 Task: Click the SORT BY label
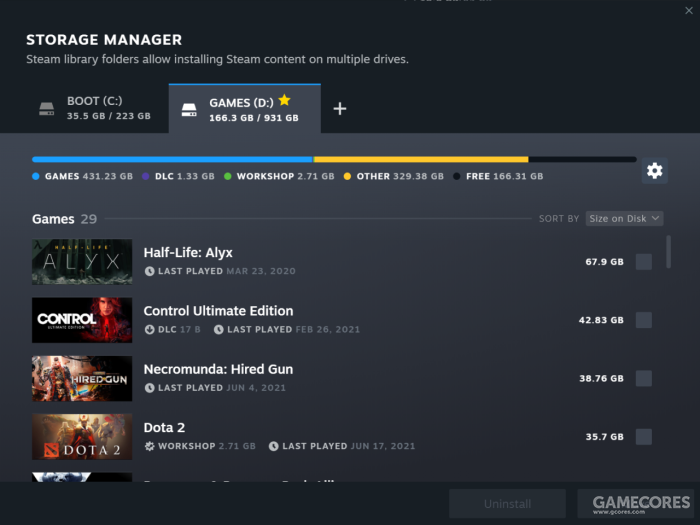pos(559,219)
